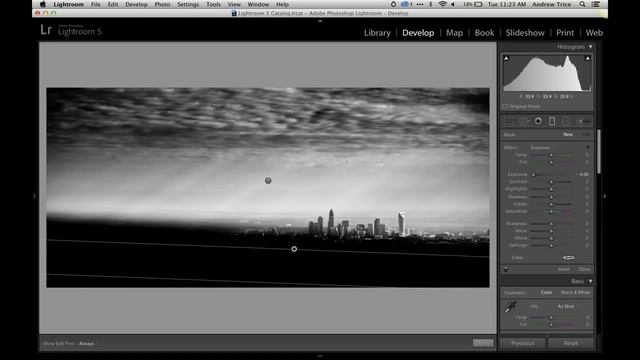The width and height of the screenshot is (640, 360).
Task: Enable the Original Photo checkbox
Action: click(x=505, y=107)
